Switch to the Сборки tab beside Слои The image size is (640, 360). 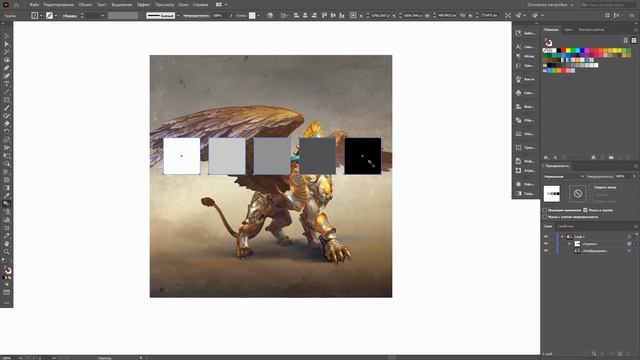pyautogui.click(x=565, y=226)
